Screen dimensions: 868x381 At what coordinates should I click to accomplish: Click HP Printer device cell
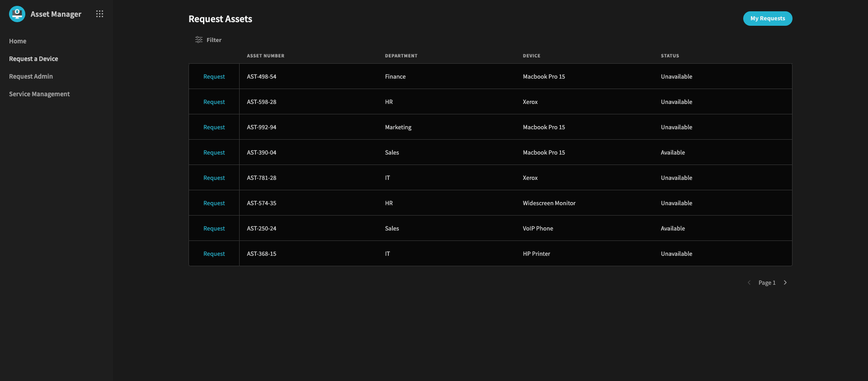coord(537,254)
